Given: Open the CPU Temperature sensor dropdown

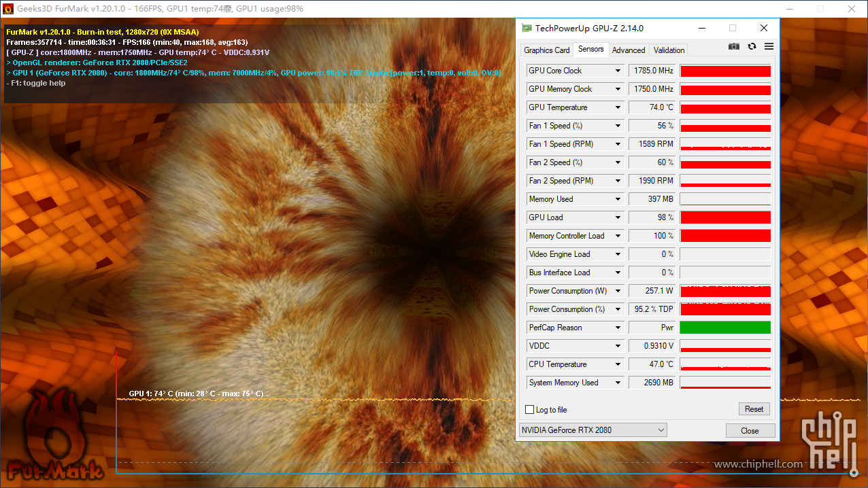Looking at the screenshot, I should point(618,364).
